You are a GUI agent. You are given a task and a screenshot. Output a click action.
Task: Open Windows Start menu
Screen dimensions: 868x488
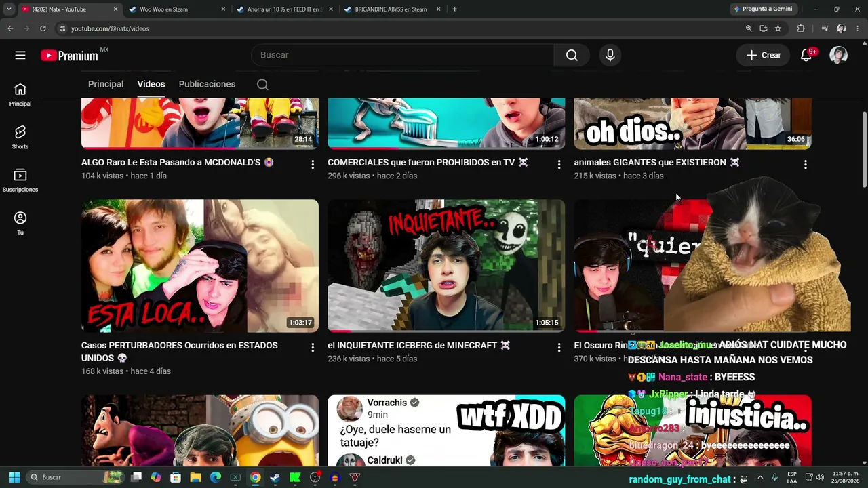click(14, 477)
